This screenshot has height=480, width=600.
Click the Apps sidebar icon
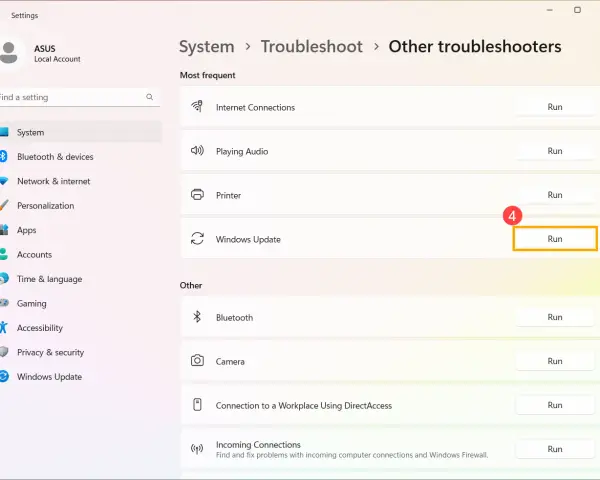pyautogui.click(x=4, y=230)
